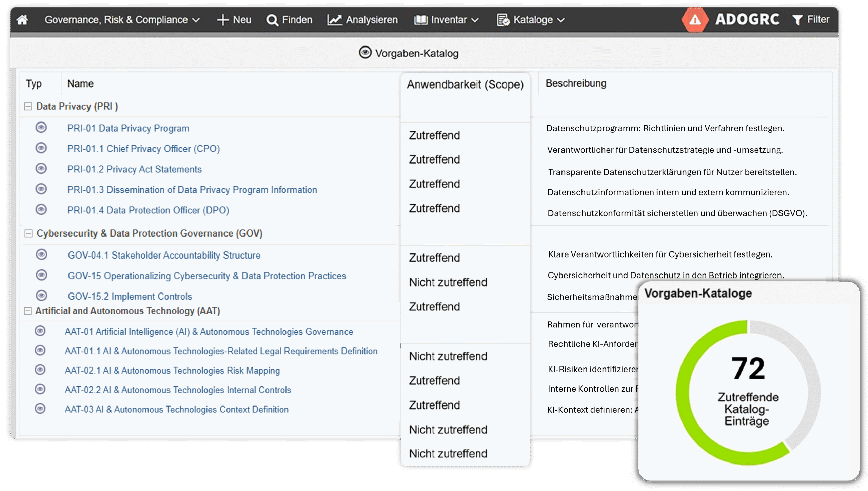This screenshot has height=491, width=868.
Task: Open PRI-01.3 Dissemination of Data Privacy link
Action: [192, 190]
